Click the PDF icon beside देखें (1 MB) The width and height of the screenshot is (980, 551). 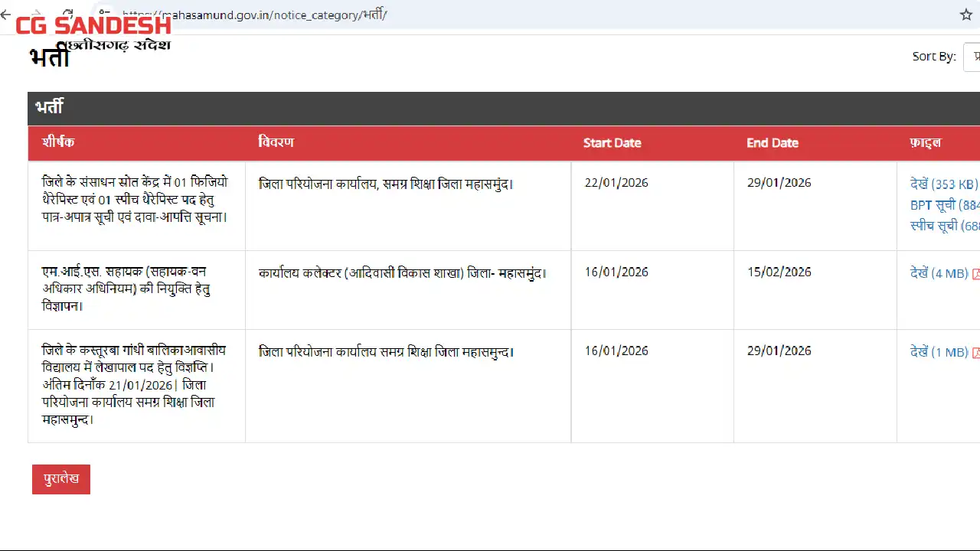[x=976, y=353]
